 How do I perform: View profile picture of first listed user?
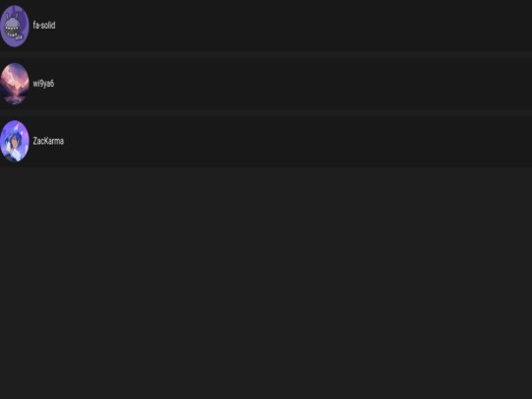pyautogui.click(x=15, y=26)
